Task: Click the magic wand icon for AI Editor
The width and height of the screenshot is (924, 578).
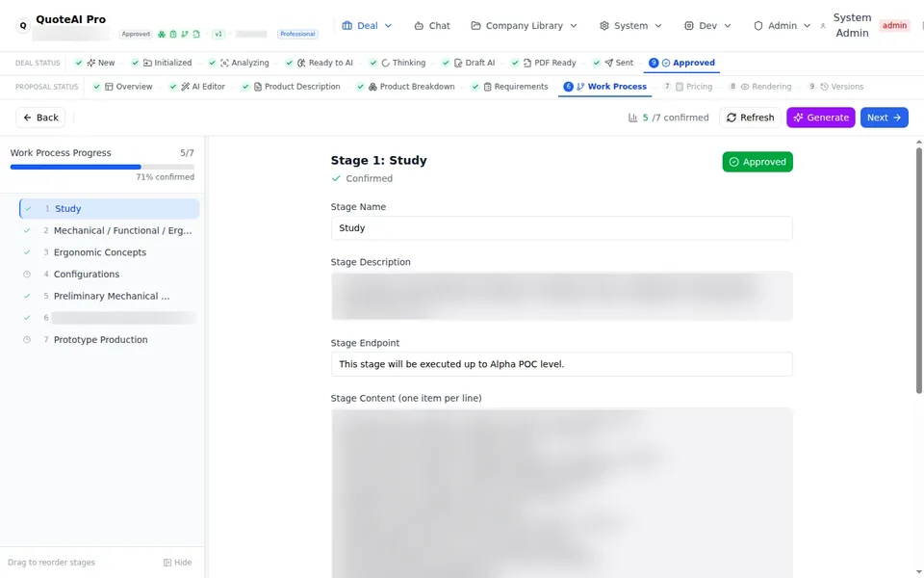Action: click(x=185, y=87)
